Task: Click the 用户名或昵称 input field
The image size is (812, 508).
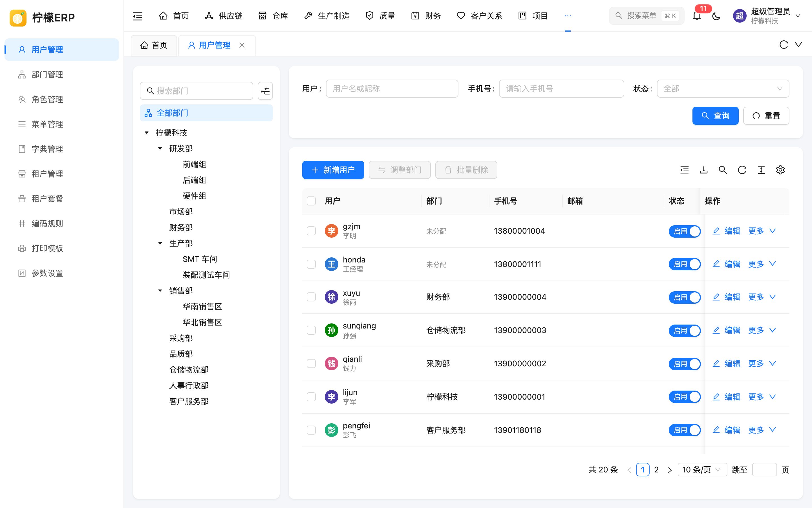Action: [x=392, y=89]
